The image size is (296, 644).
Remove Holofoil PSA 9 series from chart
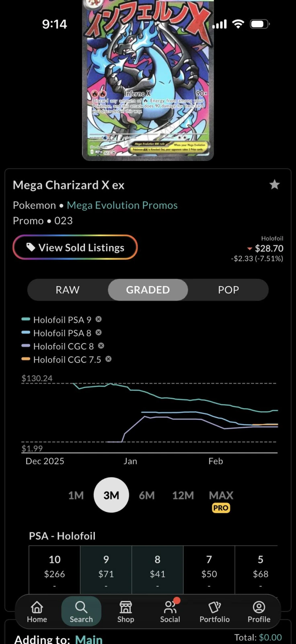pos(99,319)
